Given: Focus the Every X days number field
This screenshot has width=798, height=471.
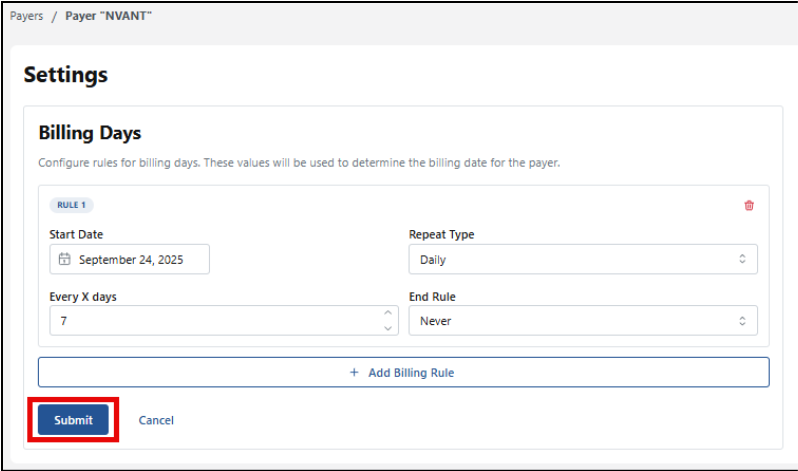Looking at the screenshot, I should pyautogui.click(x=210, y=321).
